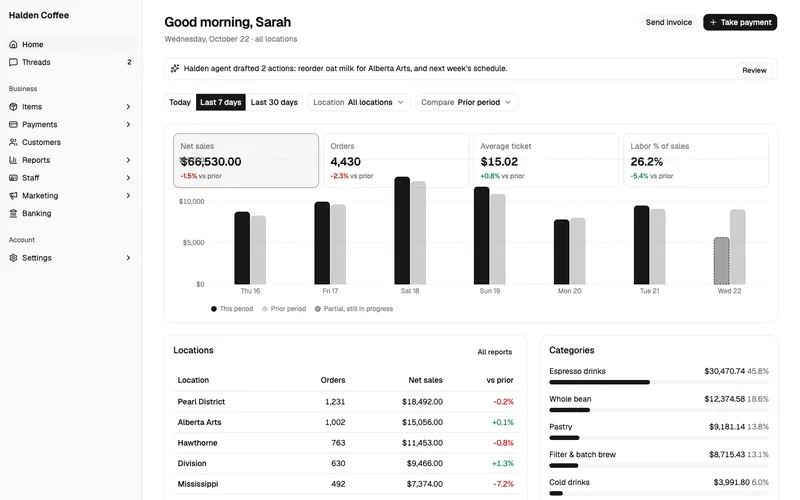This screenshot has width=800, height=500.
Task: Open Threads in the sidebar
Action: click(x=69, y=62)
